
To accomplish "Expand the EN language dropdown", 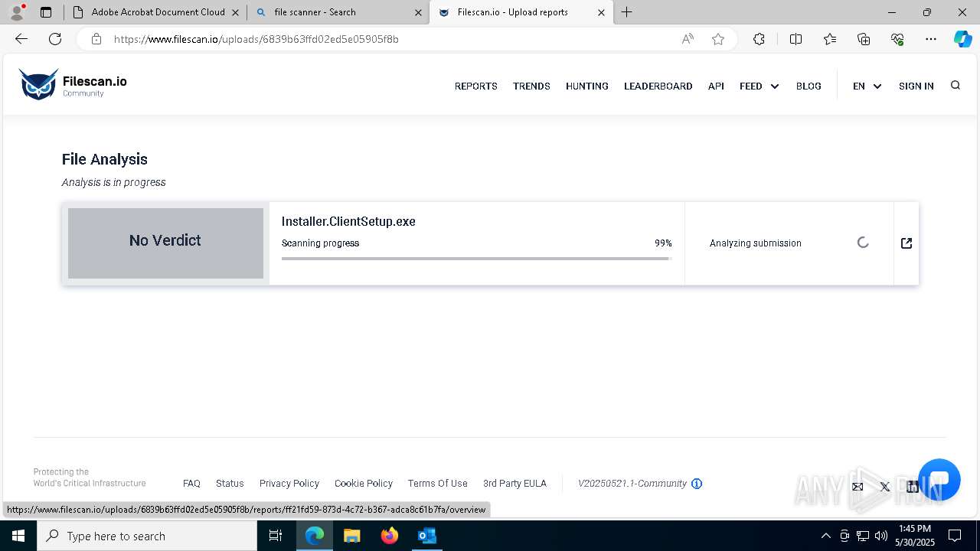I will (867, 86).
